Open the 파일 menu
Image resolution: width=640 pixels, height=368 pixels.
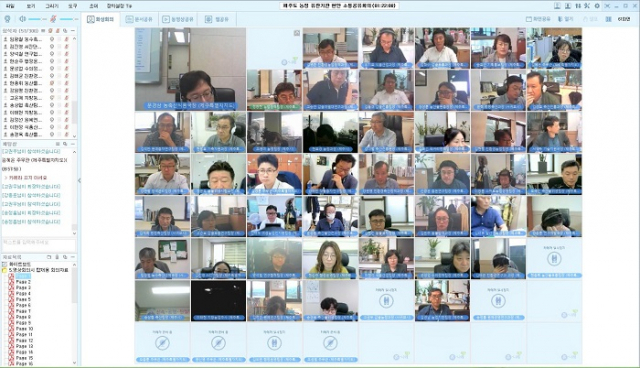click(11, 6)
